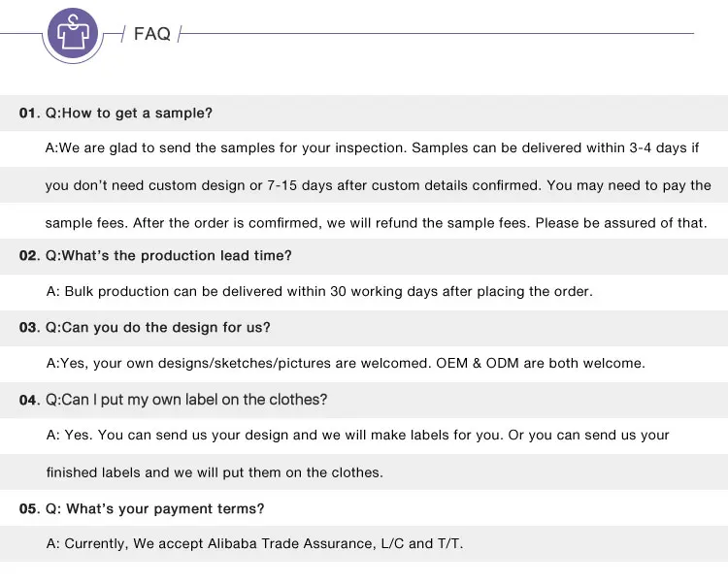Click the question number 04
Screen dimensions: 728x584
(28, 400)
